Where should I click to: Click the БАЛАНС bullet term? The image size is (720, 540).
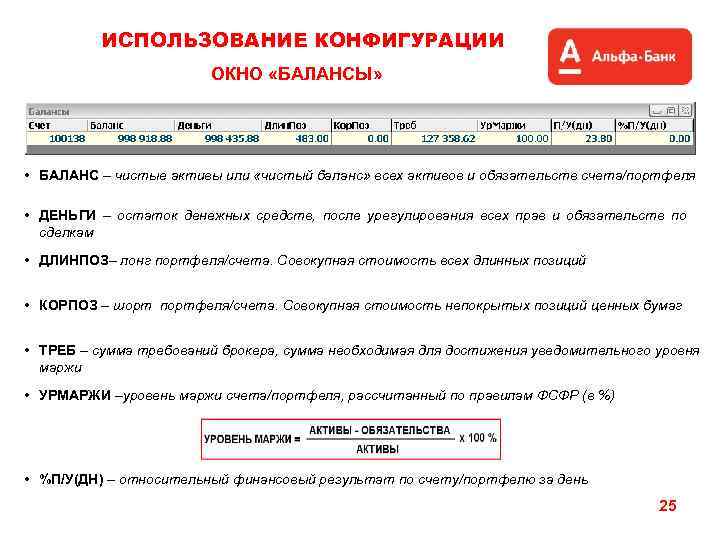coord(68,175)
